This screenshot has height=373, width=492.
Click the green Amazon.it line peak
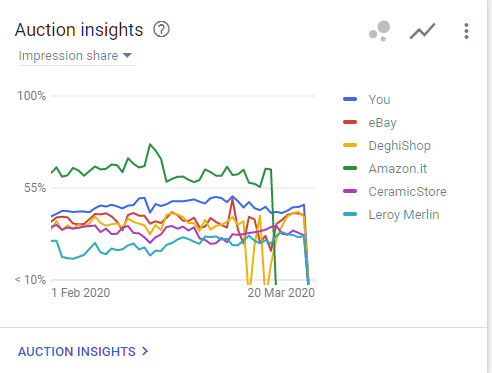[x=150, y=144]
